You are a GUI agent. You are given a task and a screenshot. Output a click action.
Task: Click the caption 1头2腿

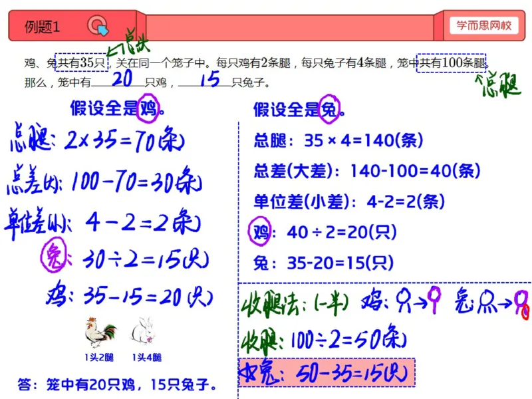pyautogui.click(x=99, y=357)
